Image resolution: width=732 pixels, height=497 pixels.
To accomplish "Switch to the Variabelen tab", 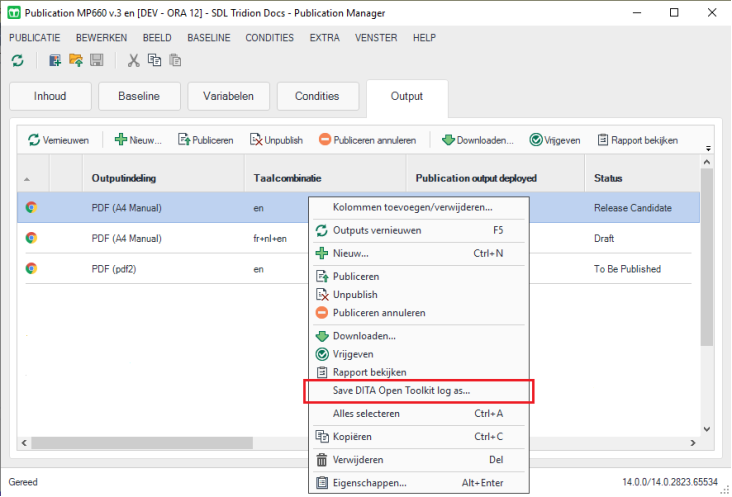I will [x=228, y=96].
